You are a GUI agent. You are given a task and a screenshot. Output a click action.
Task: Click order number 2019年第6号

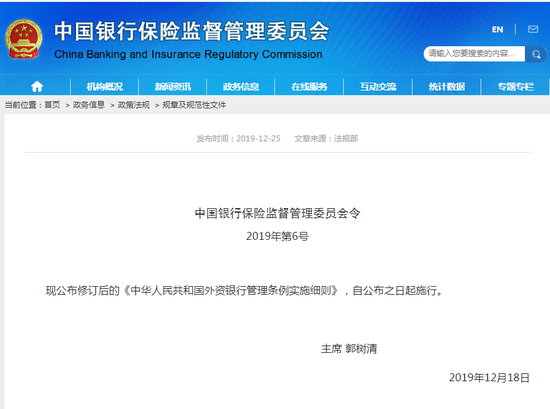coord(277,236)
